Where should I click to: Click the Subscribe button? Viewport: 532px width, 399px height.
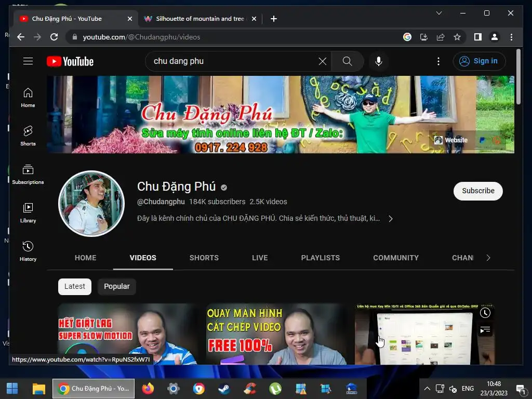[478, 191]
